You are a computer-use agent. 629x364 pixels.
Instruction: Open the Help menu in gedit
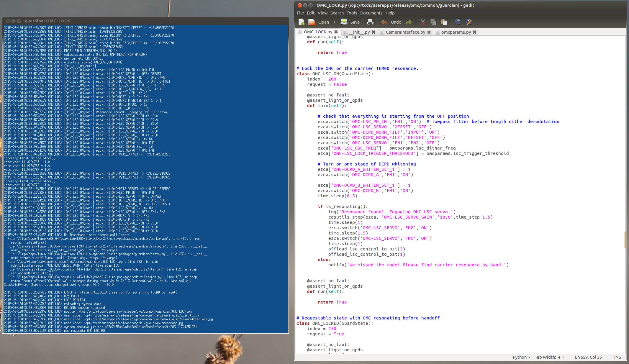click(x=390, y=13)
